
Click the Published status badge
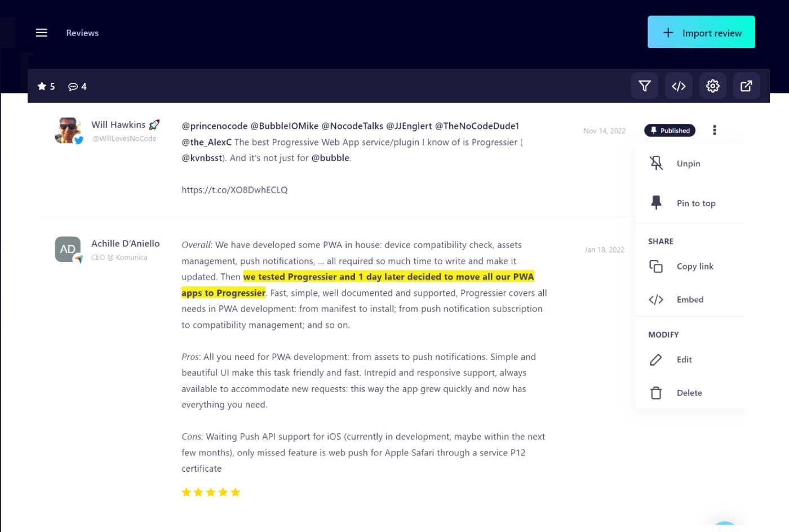tap(670, 130)
